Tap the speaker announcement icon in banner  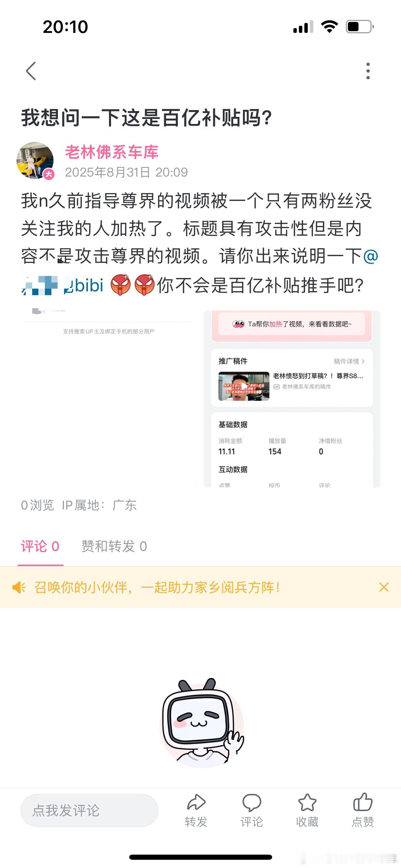tap(19, 587)
